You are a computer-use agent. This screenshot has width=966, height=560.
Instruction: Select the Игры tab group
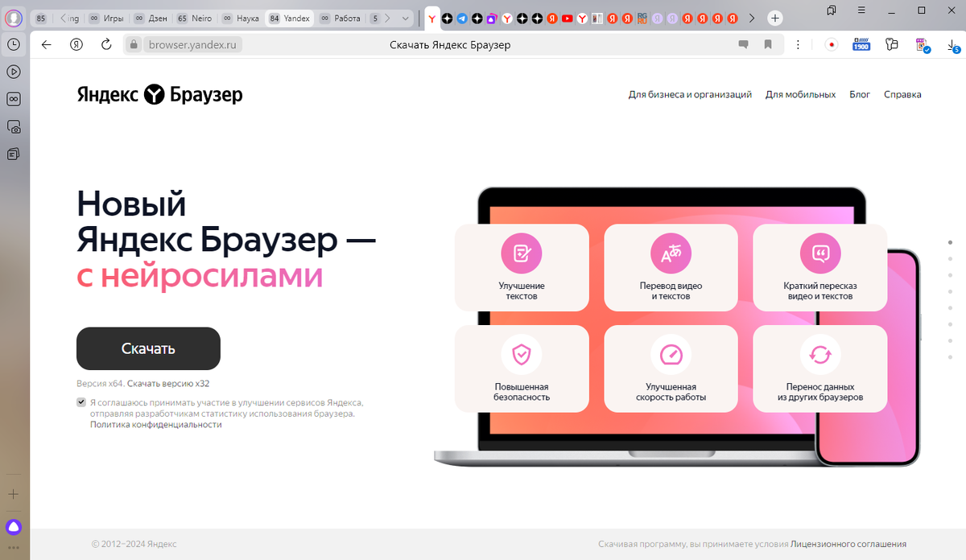105,18
